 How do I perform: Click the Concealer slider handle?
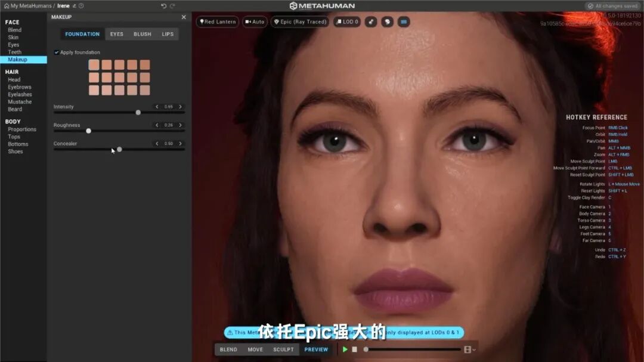click(x=119, y=149)
